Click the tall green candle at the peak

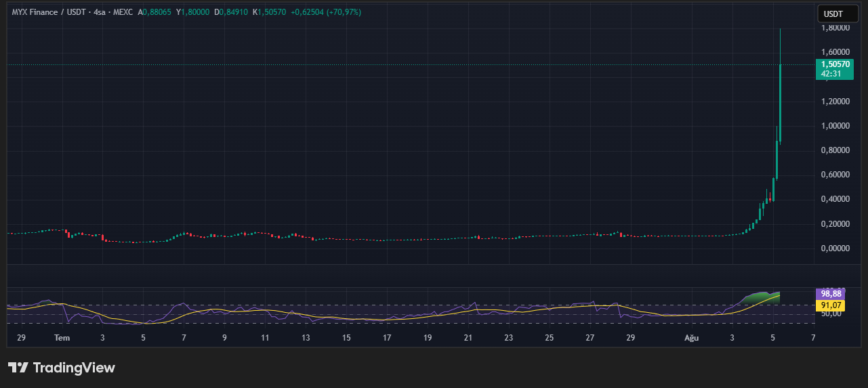click(x=781, y=102)
